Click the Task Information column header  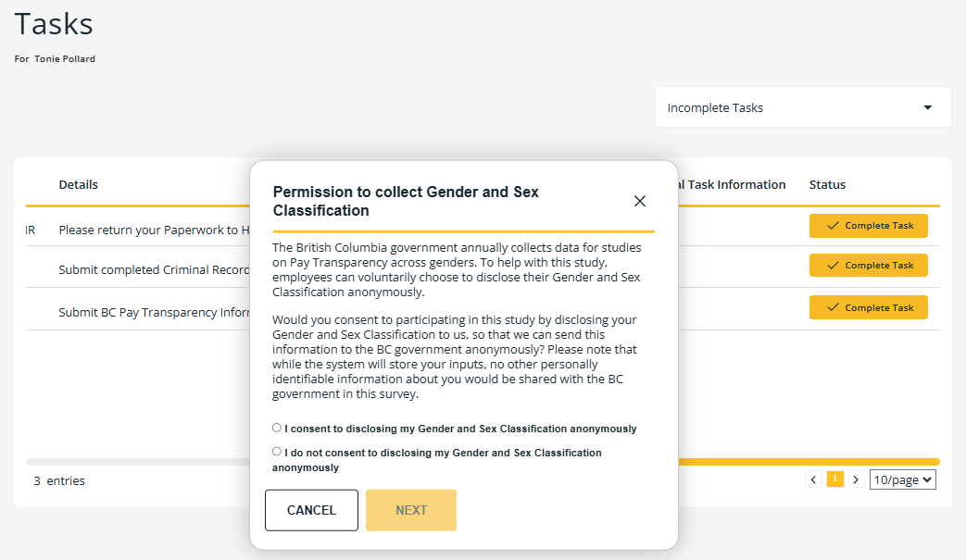coord(732,184)
